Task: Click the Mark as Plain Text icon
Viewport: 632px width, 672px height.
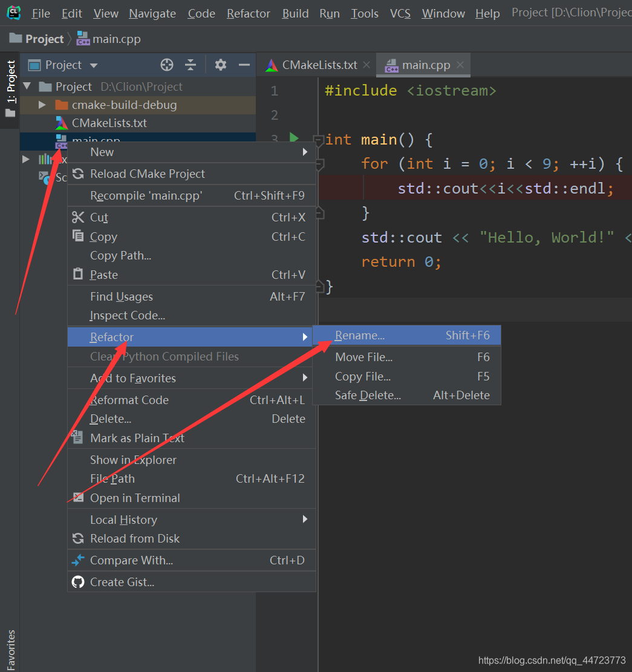Action: pos(77,437)
